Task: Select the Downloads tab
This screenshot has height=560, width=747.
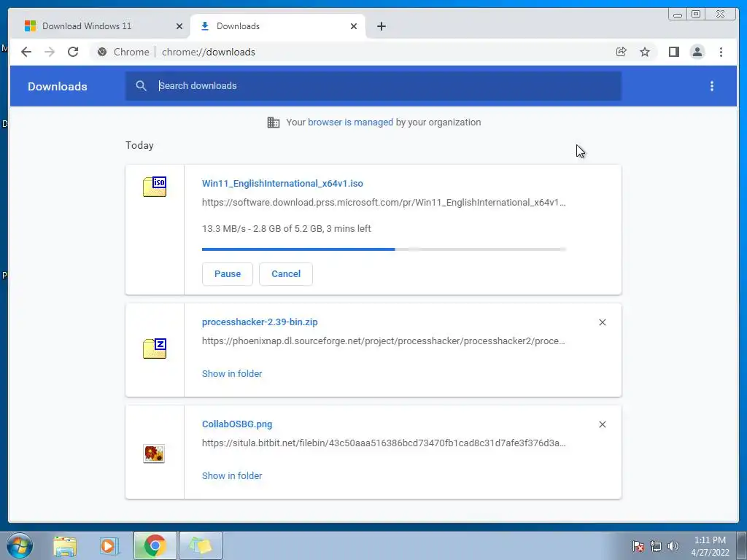Action: [x=278, y=26]
